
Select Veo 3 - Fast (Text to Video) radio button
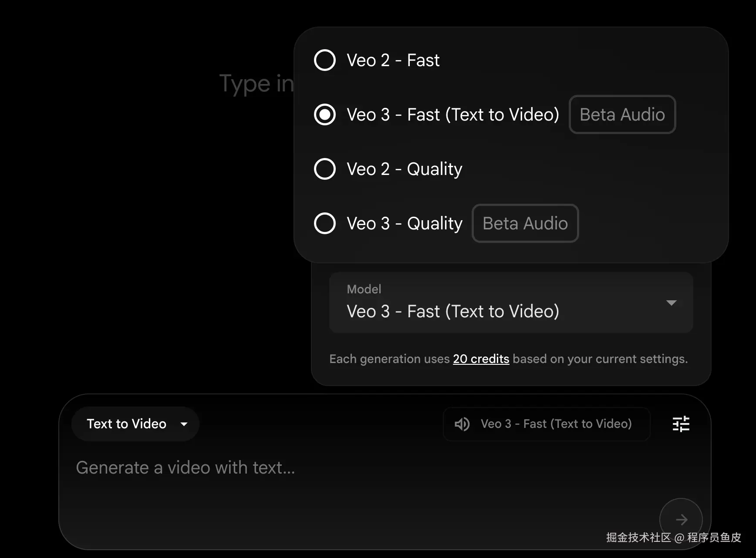(x=325, y=114)
